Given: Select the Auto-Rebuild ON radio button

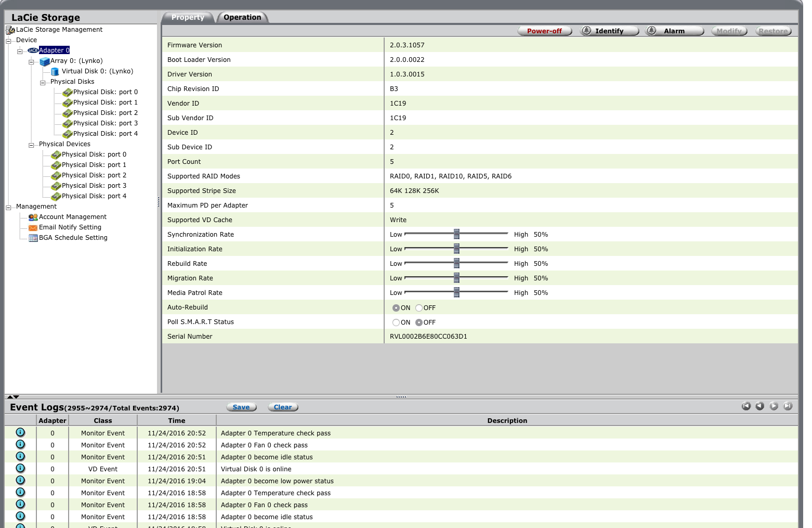Looking at the screenshot, I should pyautogui.click(x=396, y=308).
